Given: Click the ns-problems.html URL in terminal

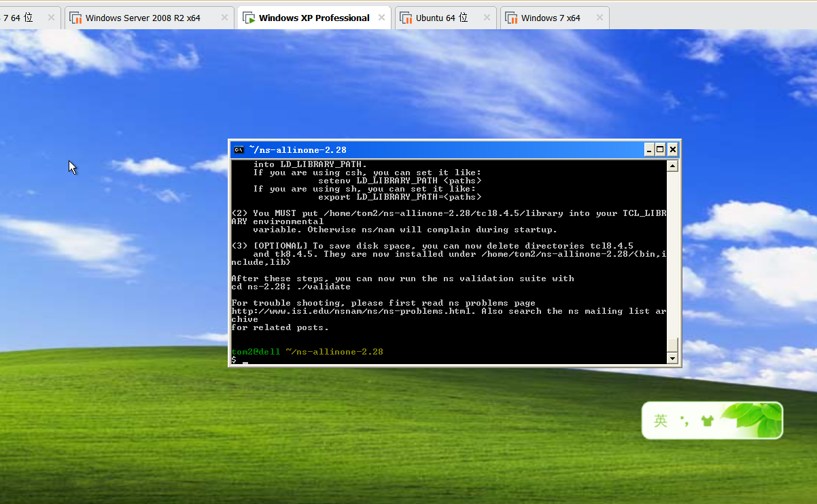Looking at the screenshot, I should 349,311.
